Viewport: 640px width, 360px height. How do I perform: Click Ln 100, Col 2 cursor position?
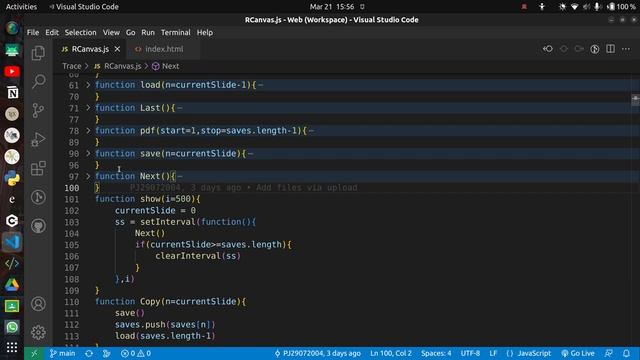(391, 353)
